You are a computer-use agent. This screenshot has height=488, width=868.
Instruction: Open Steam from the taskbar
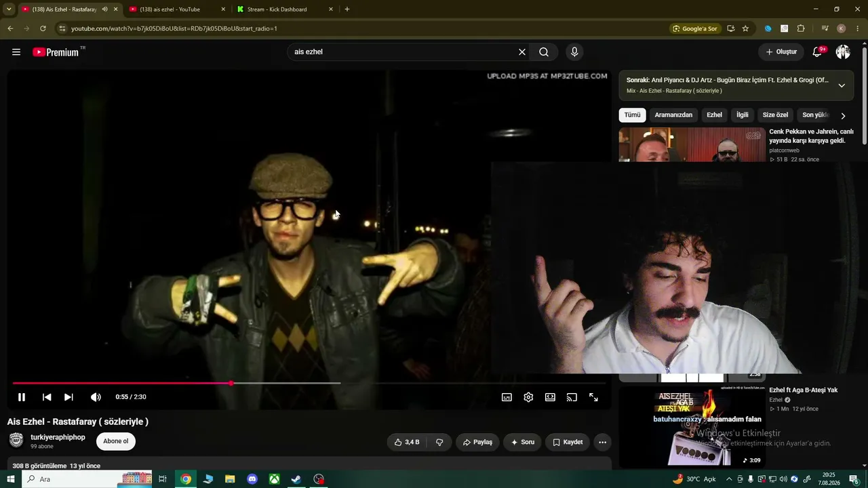[296, 479]
